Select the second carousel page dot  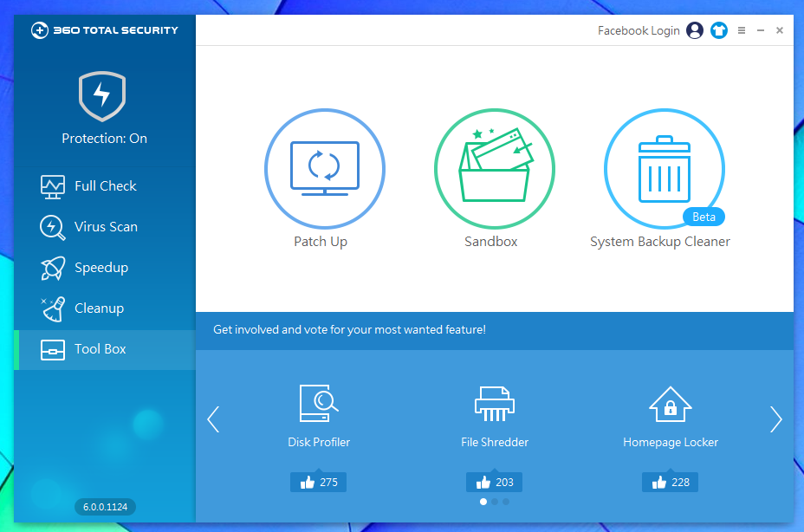click(495, 502)
